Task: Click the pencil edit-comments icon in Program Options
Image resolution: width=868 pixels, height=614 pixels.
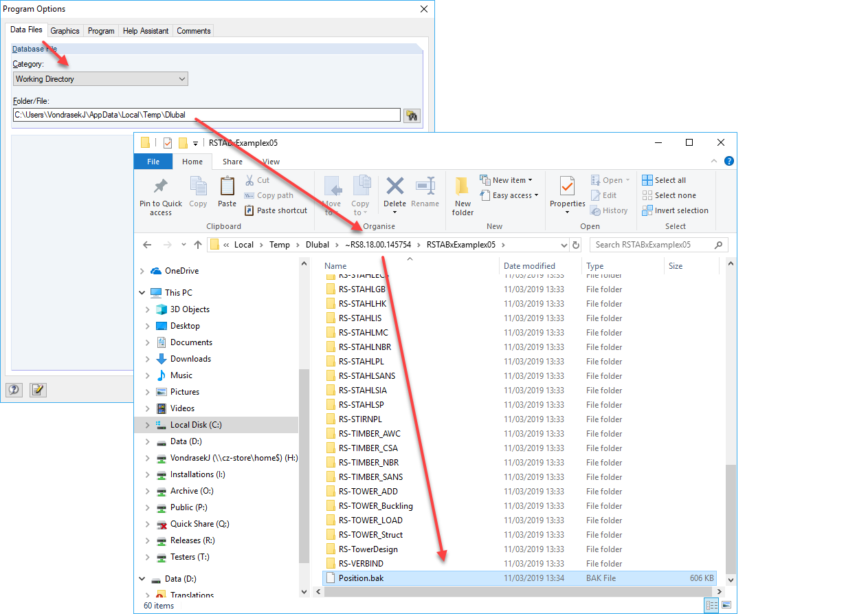Action: pyautogui.click(x=38, y=390)
